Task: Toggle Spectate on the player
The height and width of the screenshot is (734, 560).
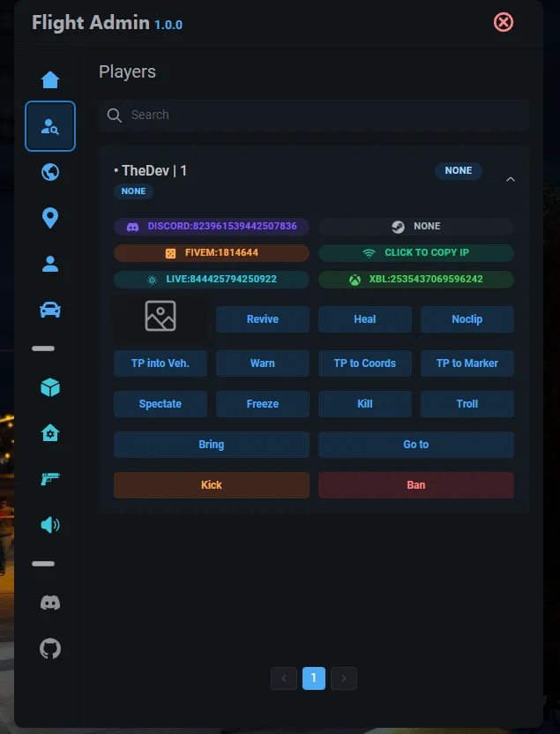Action: pyautogui.click(x=161, y=404)
